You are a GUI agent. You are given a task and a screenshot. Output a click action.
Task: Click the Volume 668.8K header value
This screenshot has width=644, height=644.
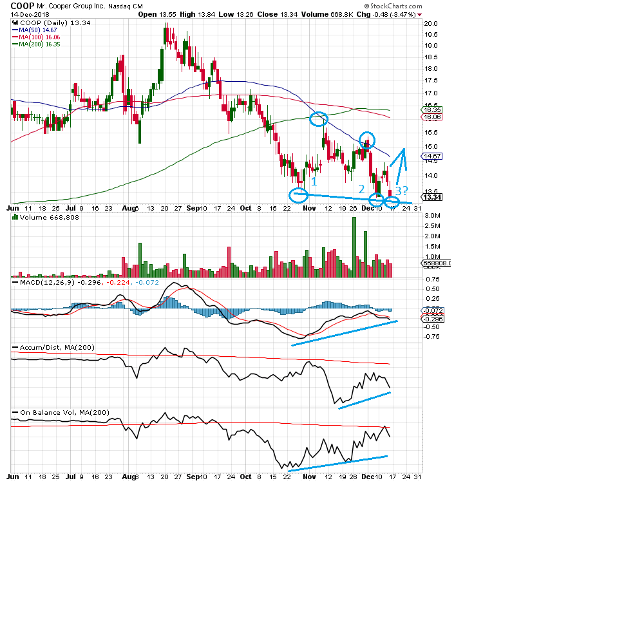(327, 14)
